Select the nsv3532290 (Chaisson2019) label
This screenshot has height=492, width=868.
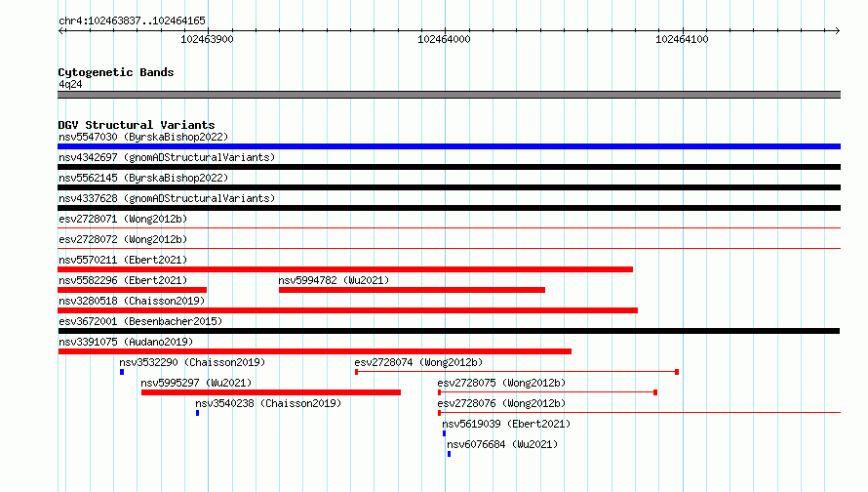pyautogui.click(x=192, y=362)
